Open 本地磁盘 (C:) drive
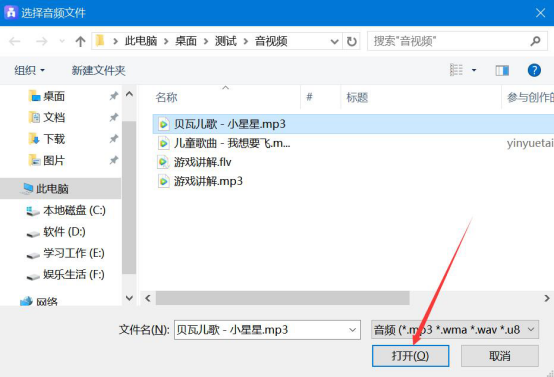The image size is (554, 377). tap(74, 211)
